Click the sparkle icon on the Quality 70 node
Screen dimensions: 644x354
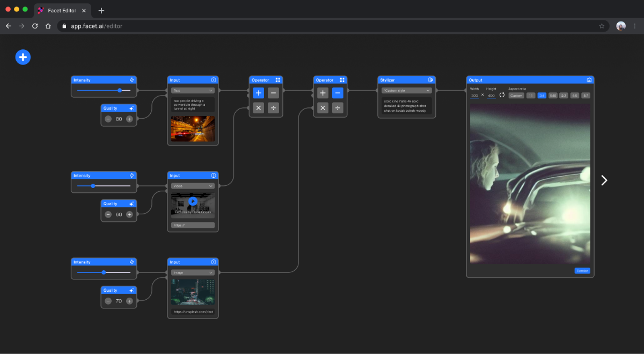point(131,291)
